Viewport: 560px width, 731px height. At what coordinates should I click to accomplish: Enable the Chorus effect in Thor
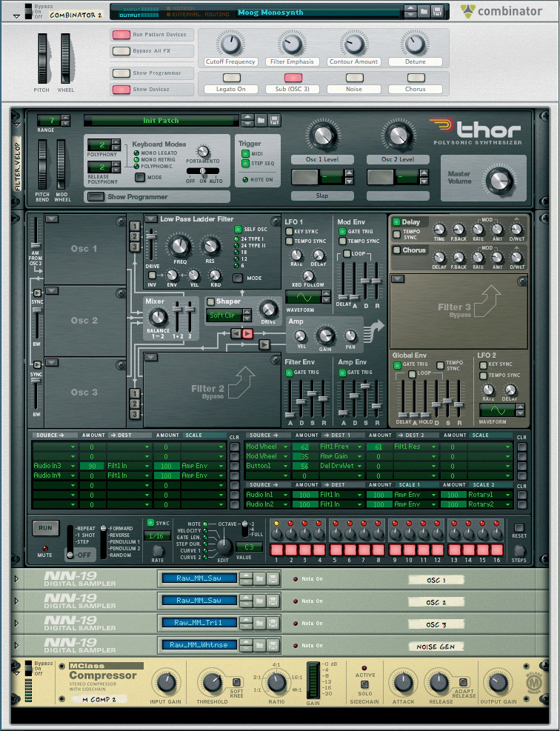[396, 250]
